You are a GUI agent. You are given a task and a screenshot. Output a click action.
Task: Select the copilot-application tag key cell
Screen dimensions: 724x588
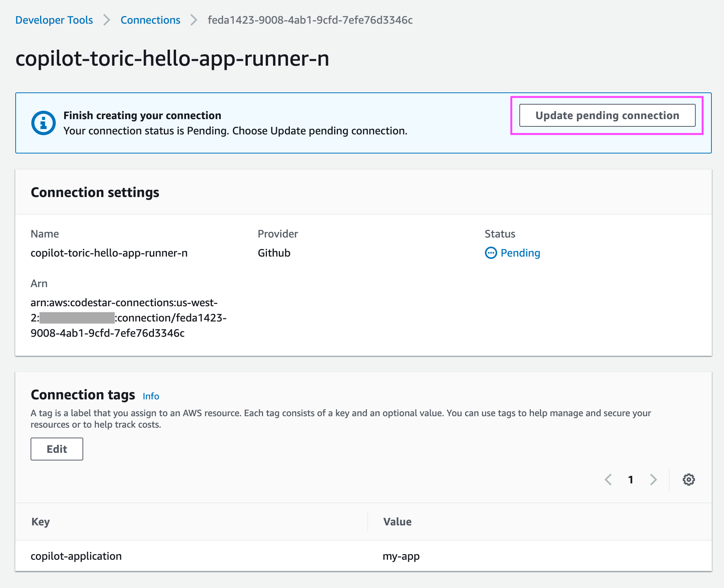76,556
